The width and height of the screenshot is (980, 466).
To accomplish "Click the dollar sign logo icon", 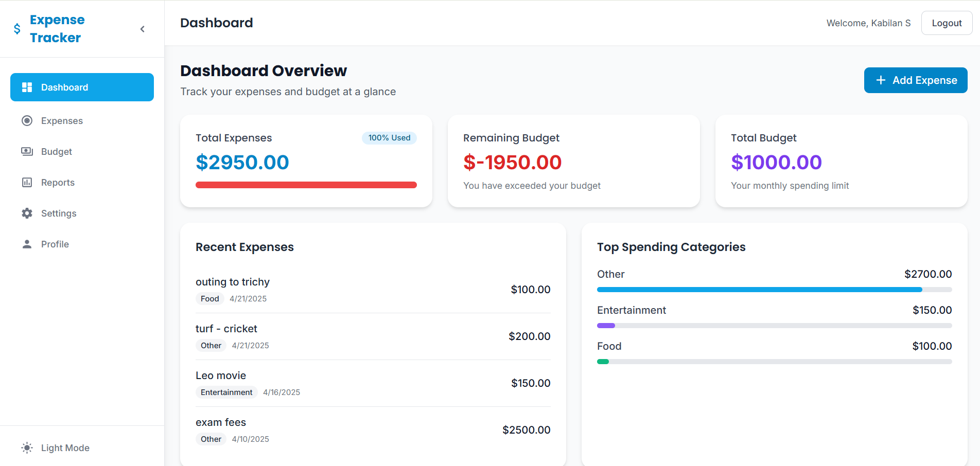I will coord(16,28).
